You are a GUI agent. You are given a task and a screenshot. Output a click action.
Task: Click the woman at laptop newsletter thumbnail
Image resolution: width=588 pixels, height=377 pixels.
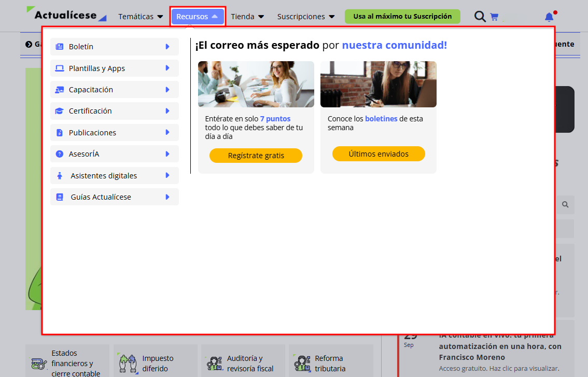click(379, 84)
